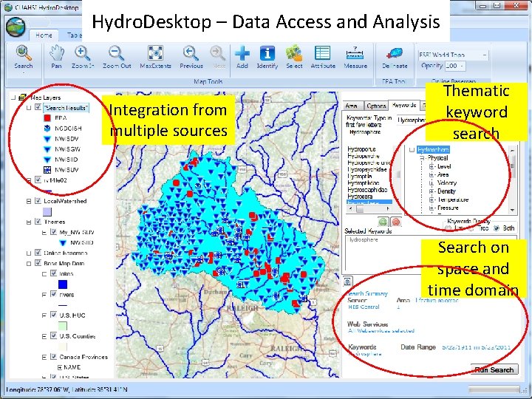
Task: Click the HIS Central server link
Action: coord(364,307)
